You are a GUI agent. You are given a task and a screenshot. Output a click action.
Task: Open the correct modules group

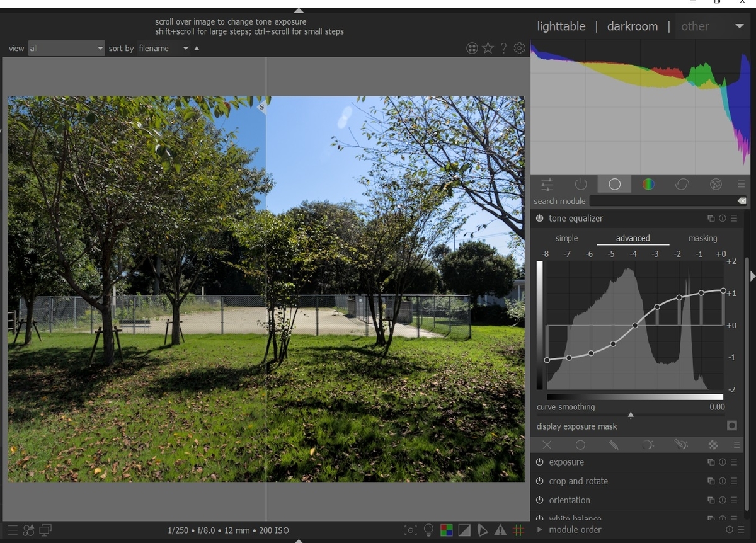(x=682, y=184)
